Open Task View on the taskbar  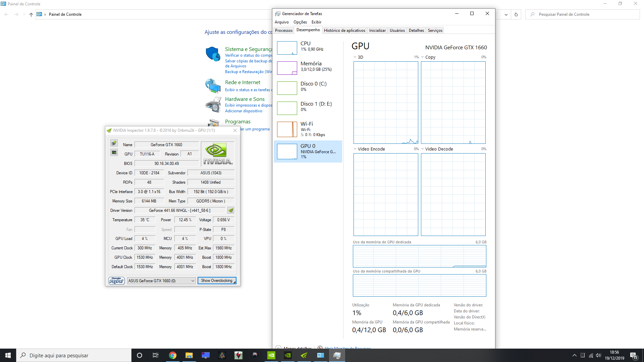pos(156,355)
